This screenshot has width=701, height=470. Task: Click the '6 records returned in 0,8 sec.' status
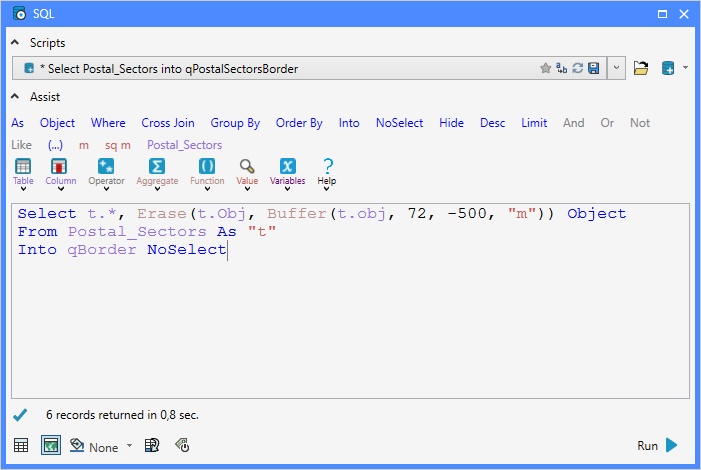click(x=122, y=415)
